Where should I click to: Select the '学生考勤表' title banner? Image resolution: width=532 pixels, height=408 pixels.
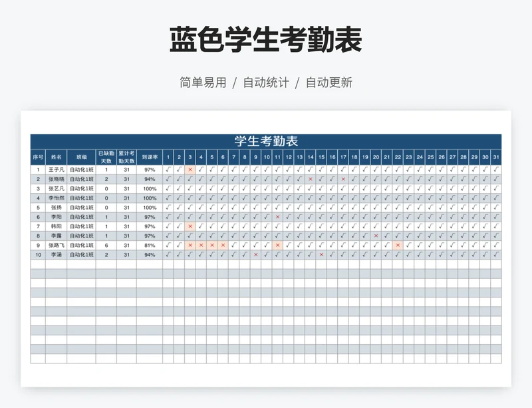[x=266, y=141]
